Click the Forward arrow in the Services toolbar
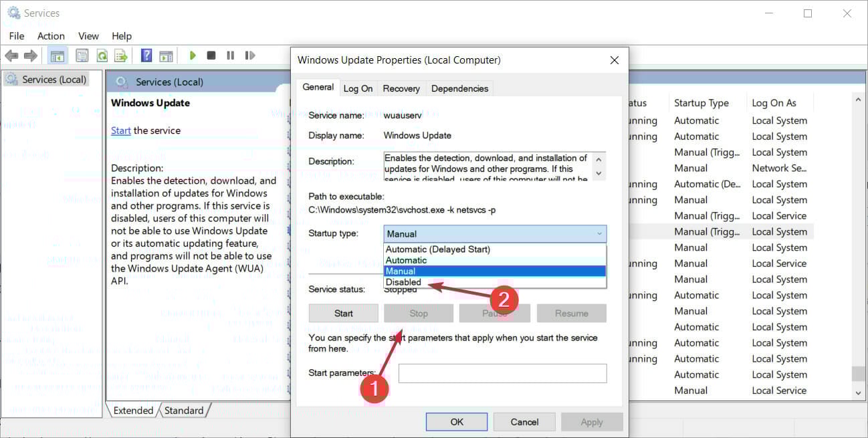The height and width of the screenshot is (438, 868). coord(31,56)
